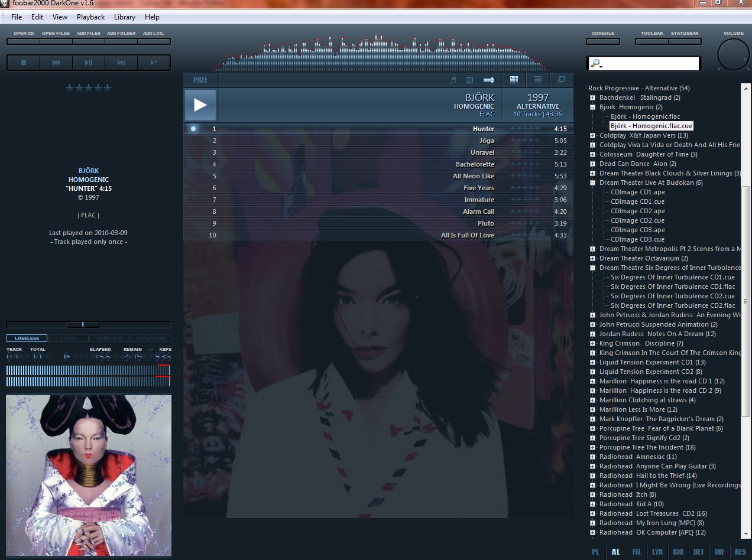Image resolution: width=752 pixels, height=560 pixels.
Task: Expand the King Crimson Discipline node
Action: pyautogui.click(x=592, y=343)
